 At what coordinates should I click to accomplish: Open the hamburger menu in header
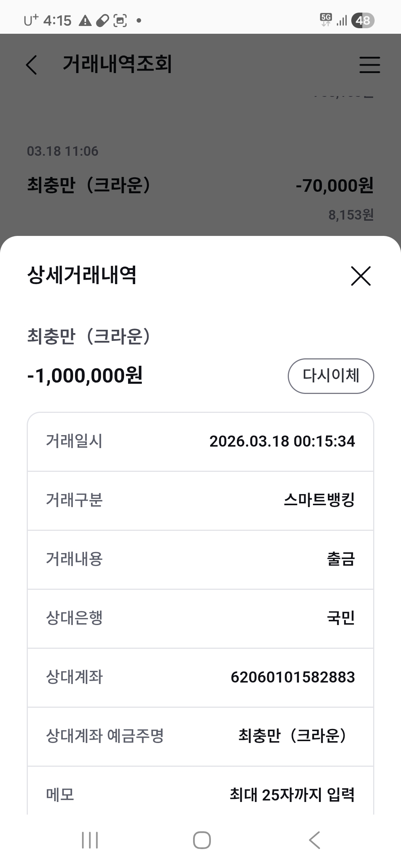[369, 65]
